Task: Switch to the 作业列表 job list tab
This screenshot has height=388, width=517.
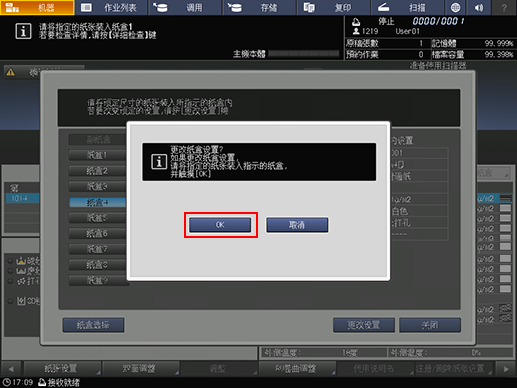Action: click(112, 7)
